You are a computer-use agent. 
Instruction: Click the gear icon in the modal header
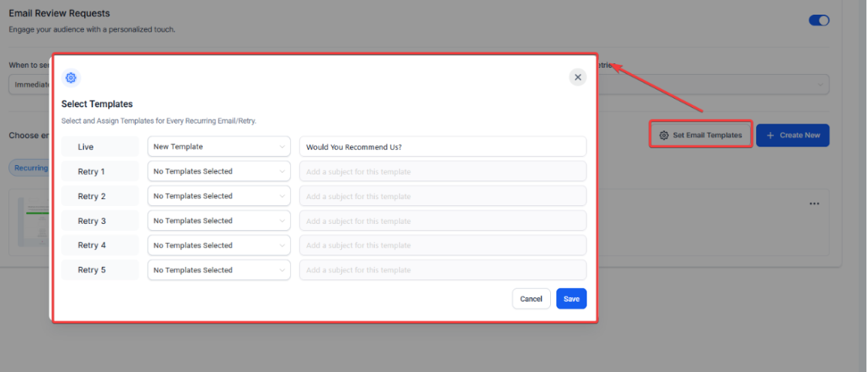(71, 78)
